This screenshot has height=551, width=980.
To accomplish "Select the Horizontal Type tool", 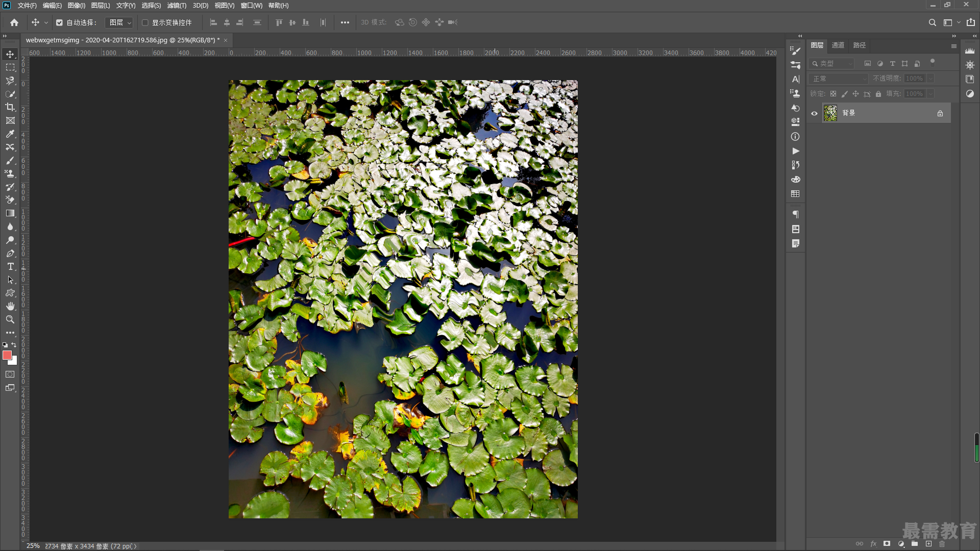I will click(10, 266).
